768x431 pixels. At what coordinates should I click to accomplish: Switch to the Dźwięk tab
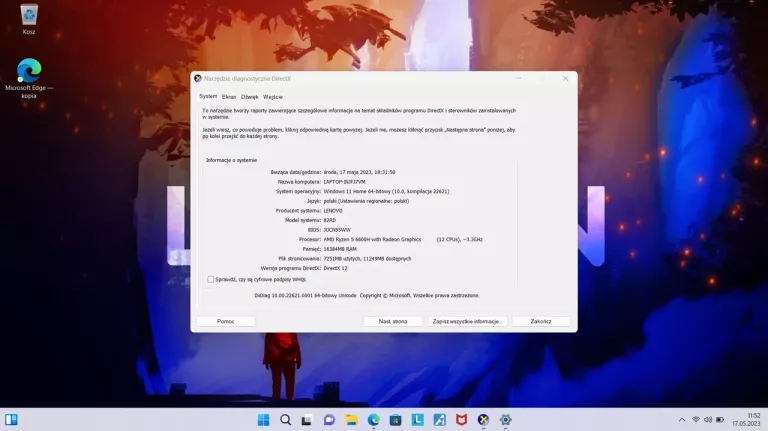(250, 96)
